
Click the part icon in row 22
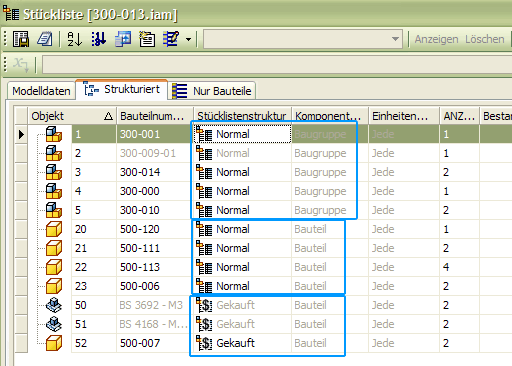[54, 267]
